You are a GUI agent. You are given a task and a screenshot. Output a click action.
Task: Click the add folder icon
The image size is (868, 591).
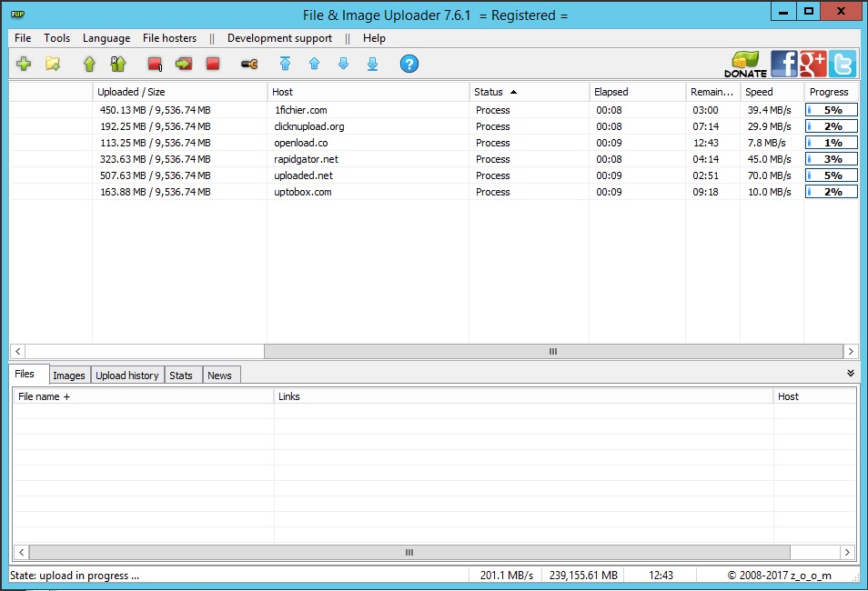[53, 64]
